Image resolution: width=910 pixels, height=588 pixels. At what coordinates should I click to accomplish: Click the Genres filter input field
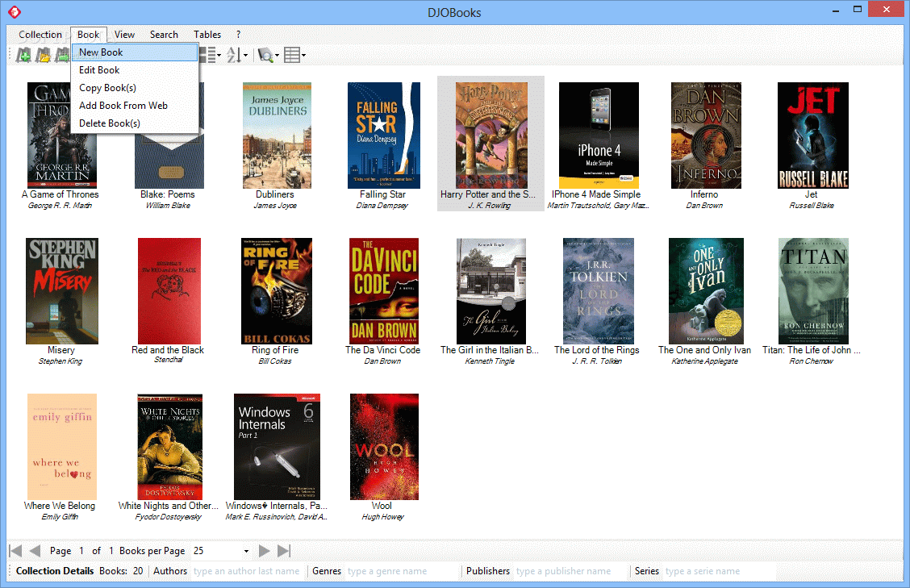point(402,571)
